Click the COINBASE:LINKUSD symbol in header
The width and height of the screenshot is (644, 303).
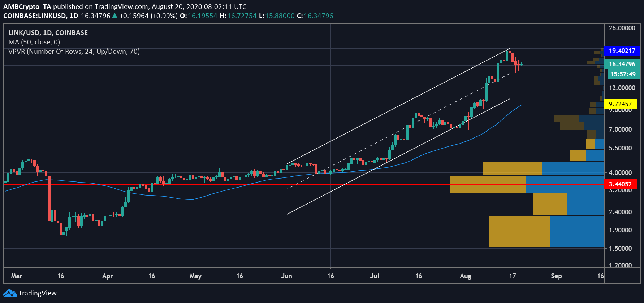[x=35, y=16]
